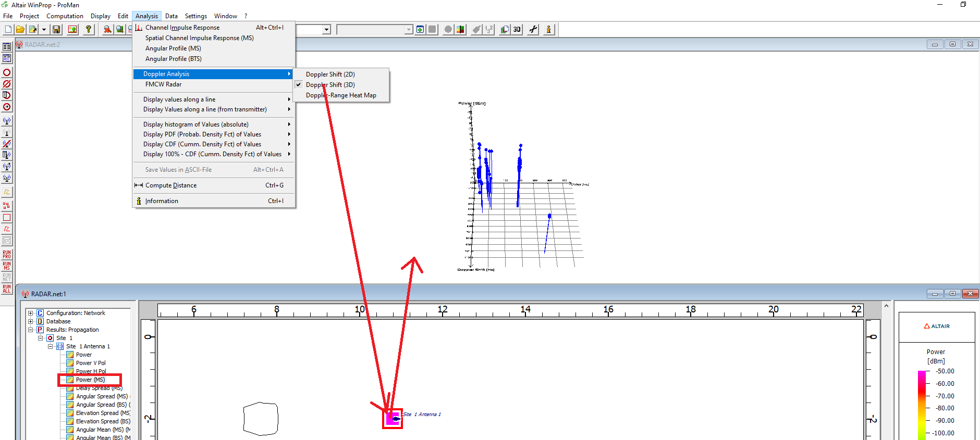Viewport: 980px width, 440px height.
Task: Open Display values along a line submenu
Action: (214, 99)
